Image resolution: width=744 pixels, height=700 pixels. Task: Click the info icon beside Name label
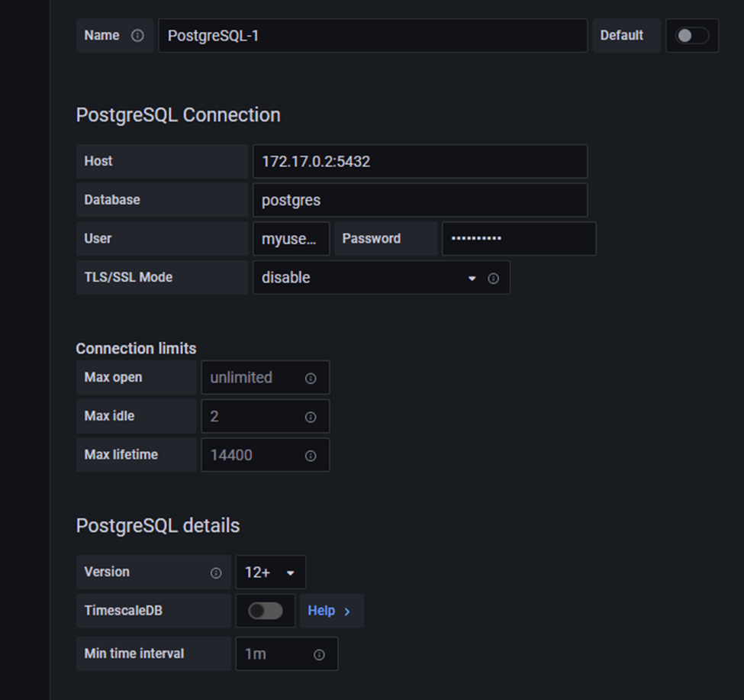pos(137,36)
